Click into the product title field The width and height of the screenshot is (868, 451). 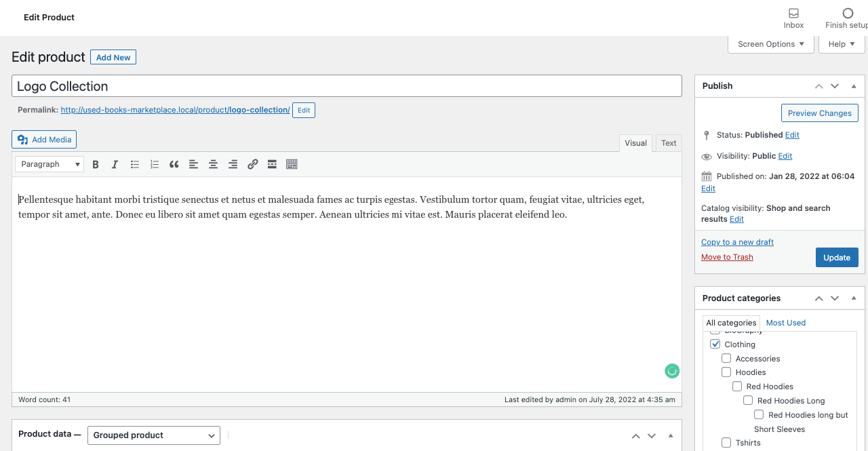(x=347, y=86)
